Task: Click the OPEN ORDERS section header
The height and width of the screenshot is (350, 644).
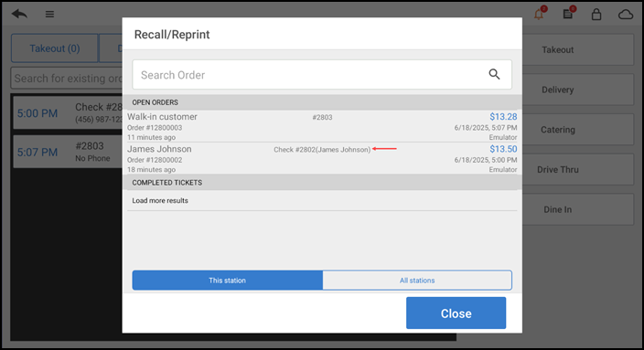Action: coord(322,102)
